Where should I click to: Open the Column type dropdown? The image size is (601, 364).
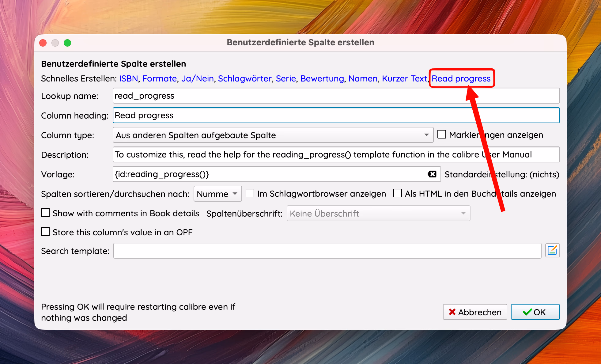coord(273,135)
